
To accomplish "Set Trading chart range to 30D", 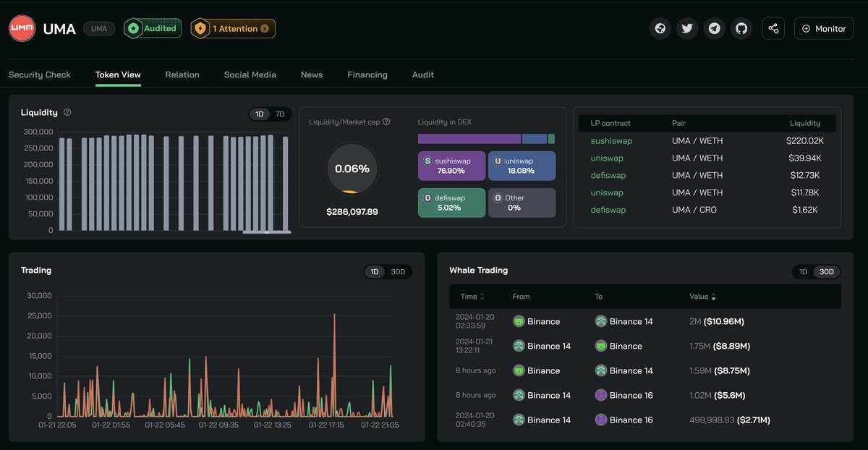I will pyautogui.click(x=398, y=272).
